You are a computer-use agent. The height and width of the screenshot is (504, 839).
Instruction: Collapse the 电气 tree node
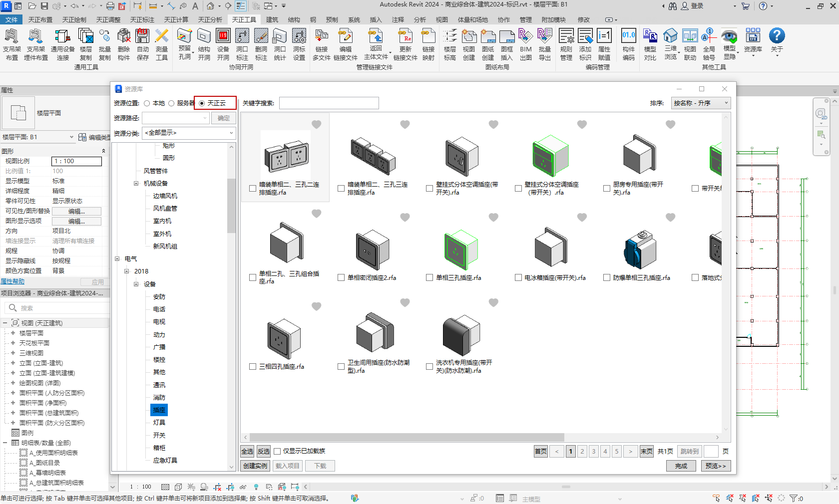tap(117, 259)
